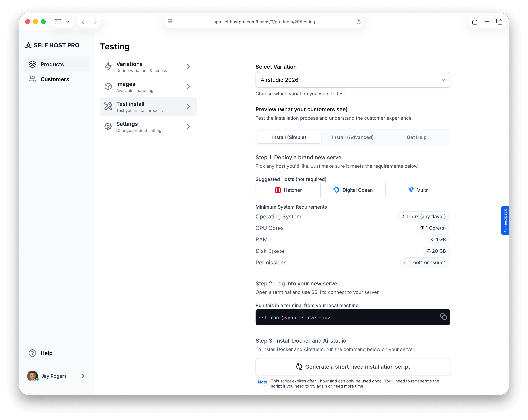Select the Digital Ocean suggested host
Screen dimensions: 528x420
pyautogui.click(x=353, y=190)
